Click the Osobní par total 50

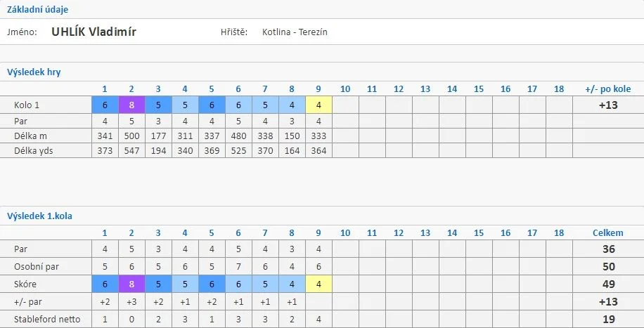coord(608,267)
